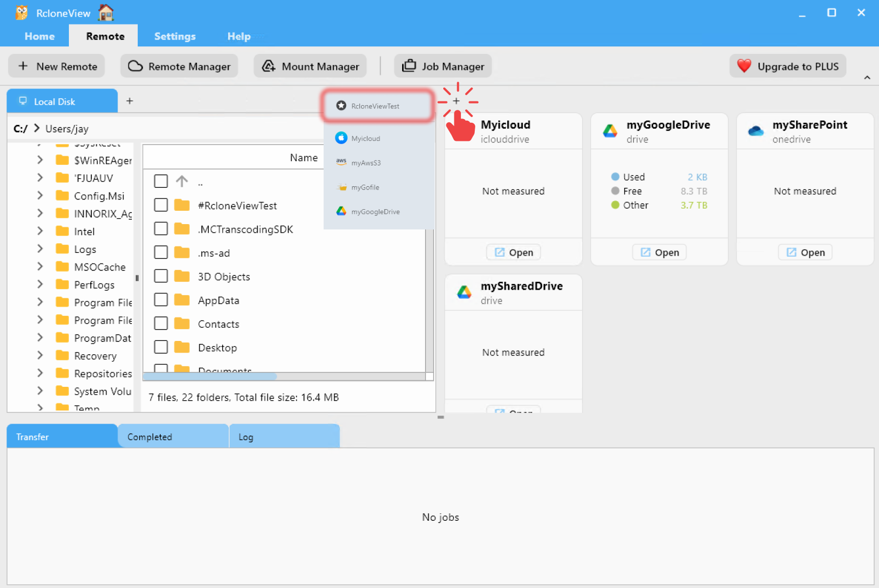Open the Job Manager
Image resolution: width=879 pixels, height=588 pixels.
[443, 66]
